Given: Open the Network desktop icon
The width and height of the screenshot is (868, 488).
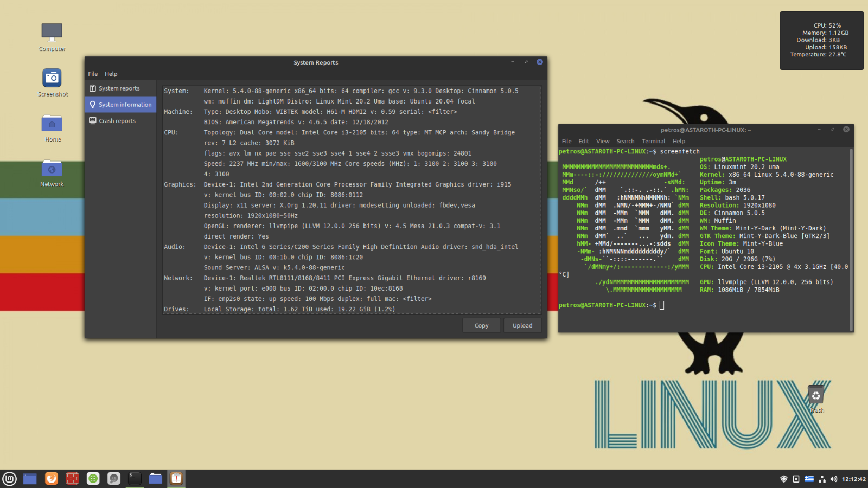Looking at the screenshot, I should click(x=52, y=173).
